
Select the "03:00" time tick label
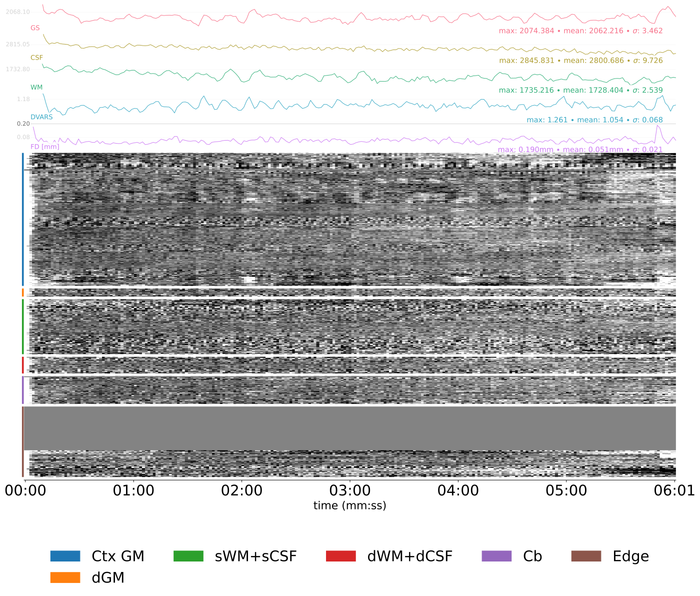tap(350, 490)
